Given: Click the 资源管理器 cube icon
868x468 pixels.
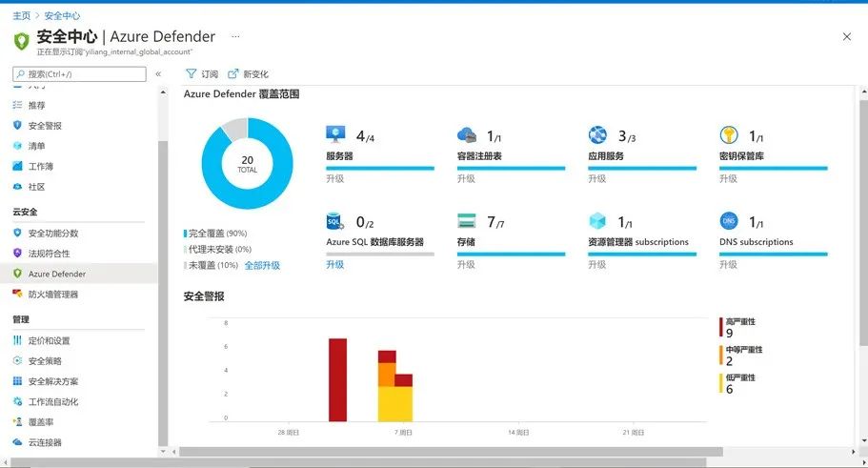Looking at the screenshot, I should (x=597, y=221).
